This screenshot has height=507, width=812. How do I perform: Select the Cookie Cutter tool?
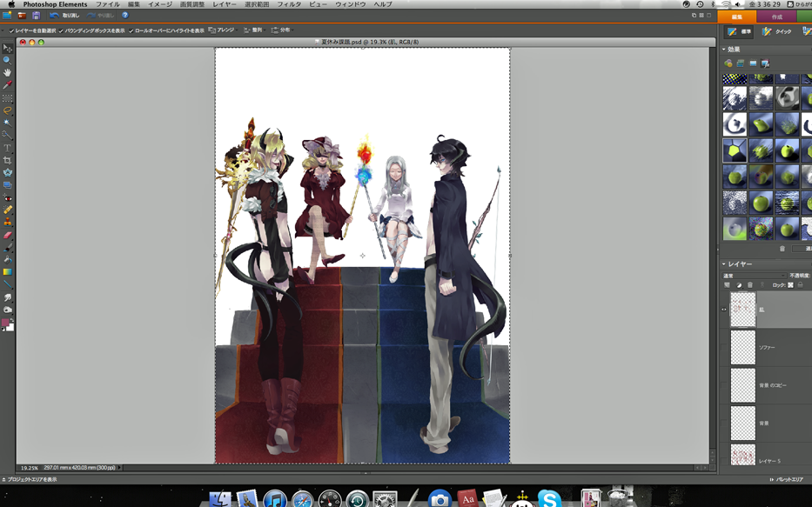7,173
